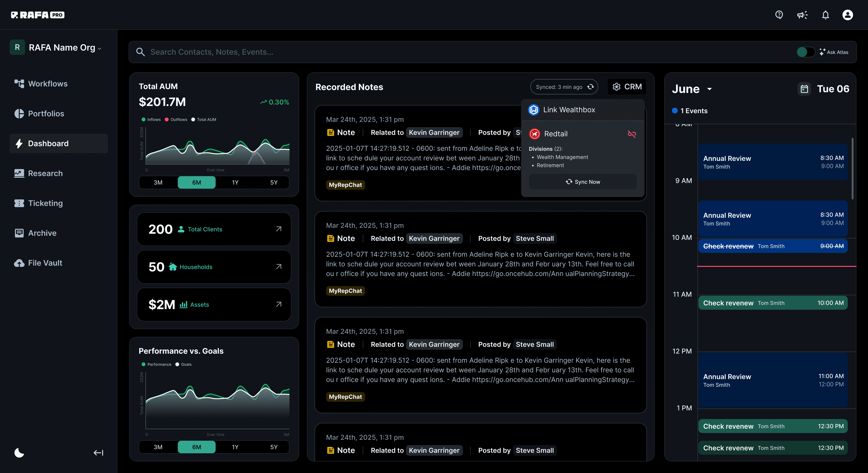This screenshot has width=868, height=473.
Task: Open the user profile avatar
Action: point(848,15)
